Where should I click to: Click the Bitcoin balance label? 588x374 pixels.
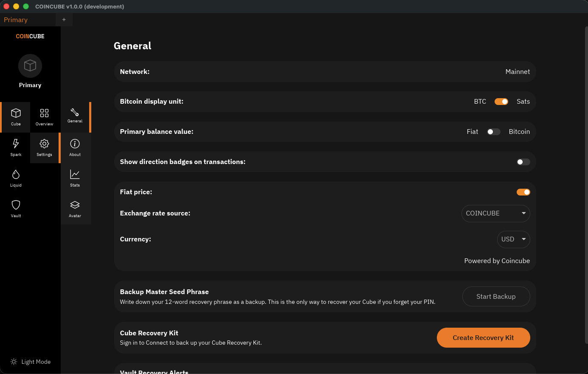[519, 132]
